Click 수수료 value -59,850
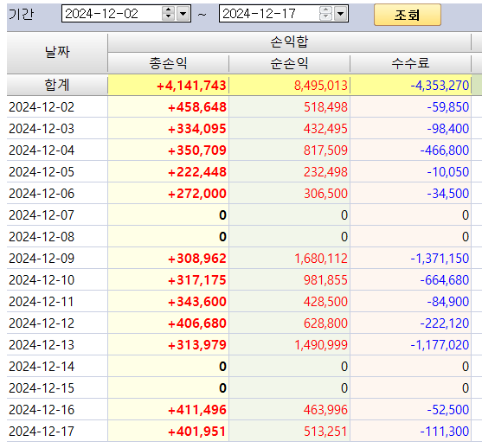Viewport: 482px width, 448px height. [x=448, y=107]
